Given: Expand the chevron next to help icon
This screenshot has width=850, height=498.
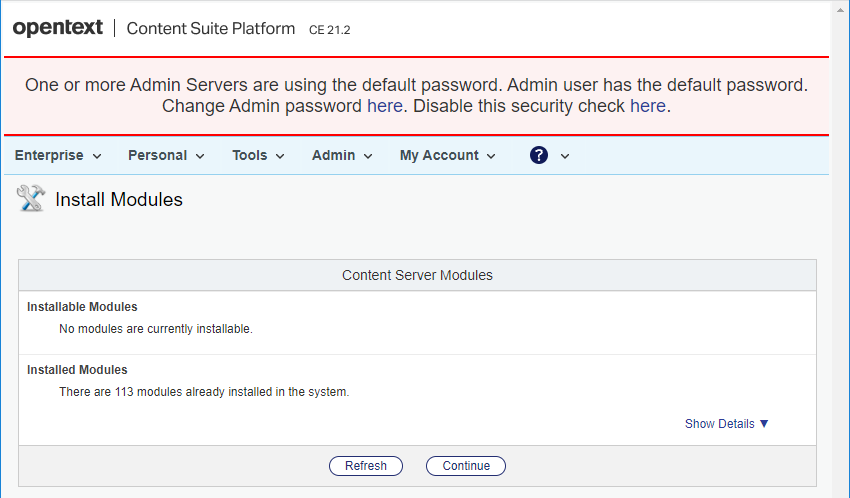Looking at the screenshot, I should pos(565,156).
